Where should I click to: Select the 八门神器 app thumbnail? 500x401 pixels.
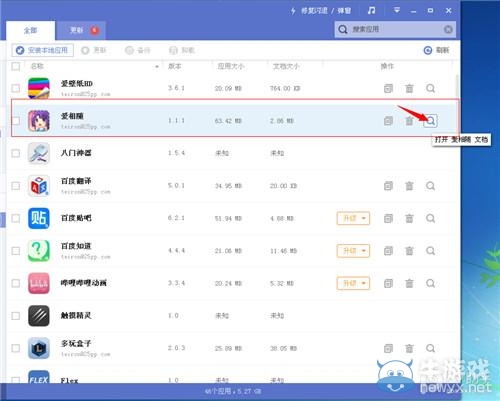click(x=39, y=153)
